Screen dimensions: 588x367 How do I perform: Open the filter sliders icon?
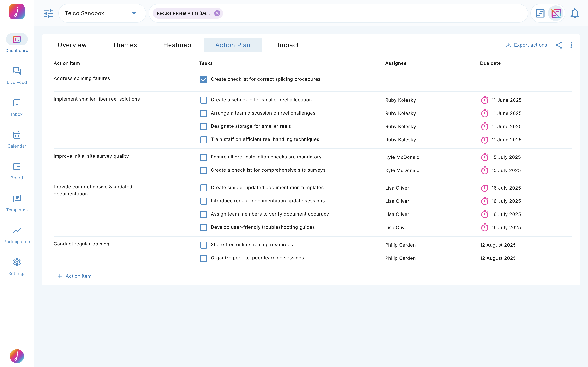coord(48,13)
